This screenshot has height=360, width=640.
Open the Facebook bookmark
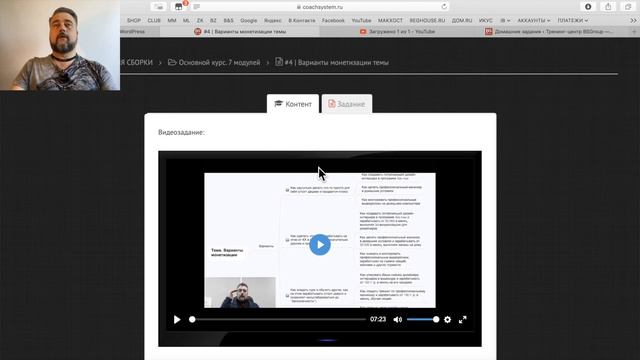coord(333,20)
